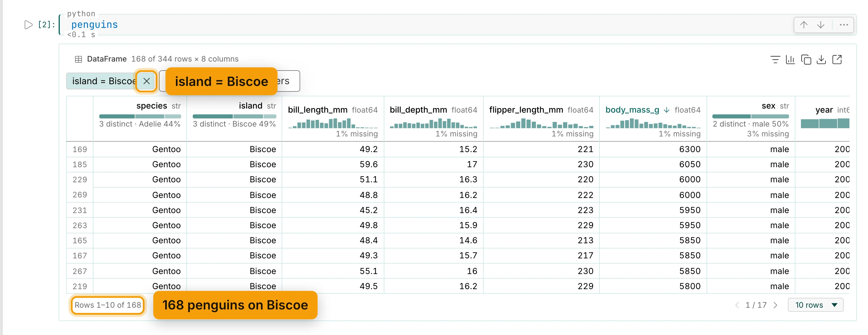The width and height of the screenshot is (868, 335).
Task: Select row index 263
Action: pyautogui.click(x=80, y=226)
